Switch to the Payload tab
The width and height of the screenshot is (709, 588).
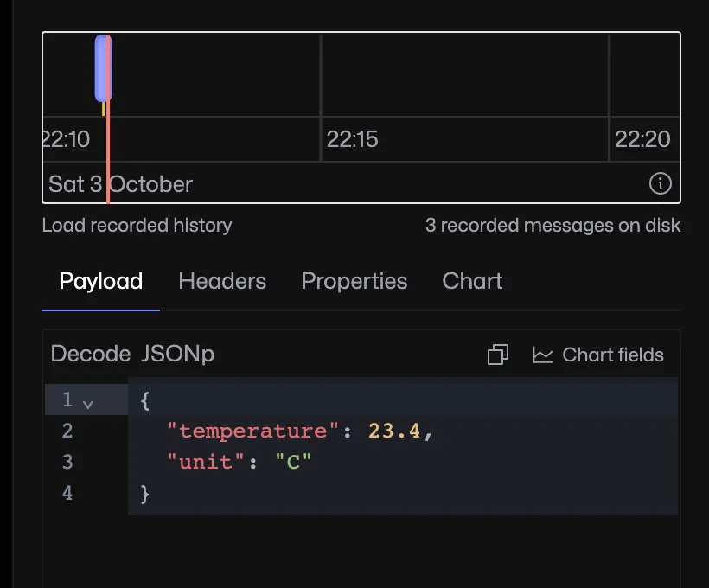[x=101, y=281]
